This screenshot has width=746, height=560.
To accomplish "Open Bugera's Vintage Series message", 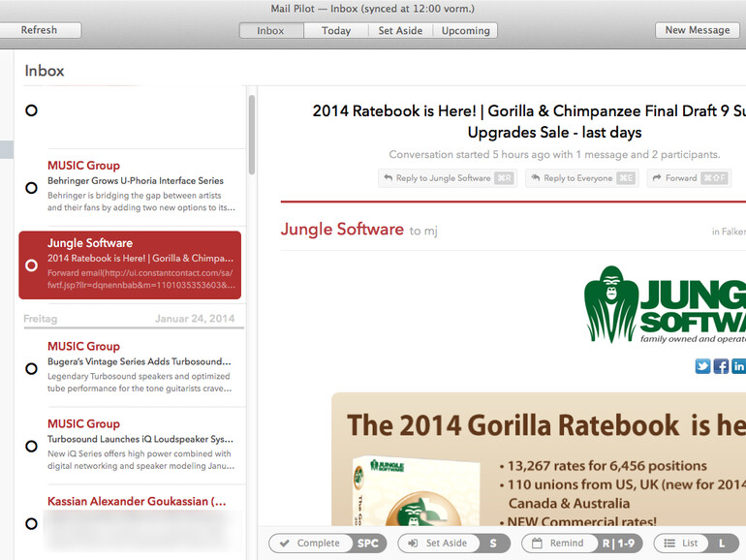I will 141,367.
